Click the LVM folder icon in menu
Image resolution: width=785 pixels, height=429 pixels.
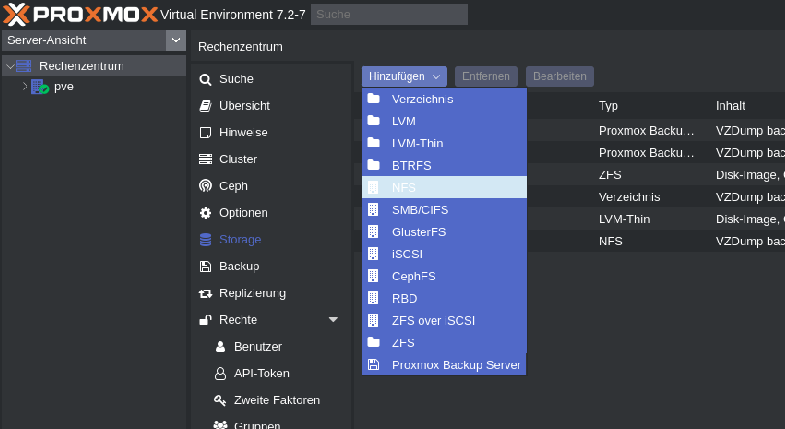373,121
